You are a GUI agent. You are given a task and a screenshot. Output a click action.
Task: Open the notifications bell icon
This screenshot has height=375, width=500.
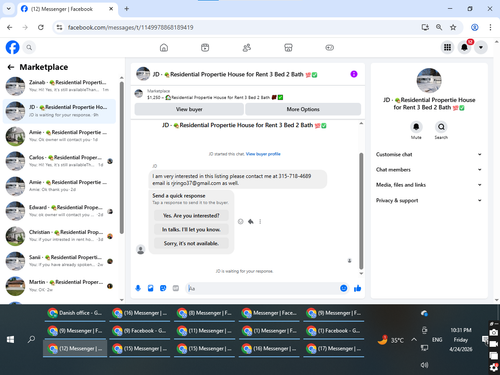coord(464,47)
